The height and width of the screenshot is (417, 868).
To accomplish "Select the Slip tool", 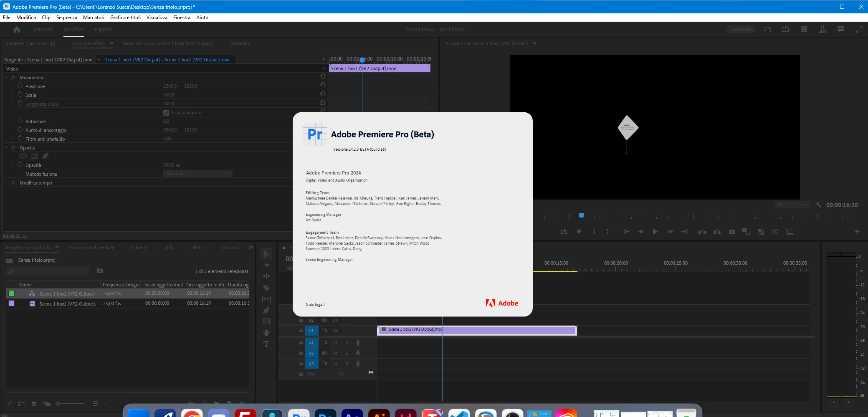I will point(266,299).
